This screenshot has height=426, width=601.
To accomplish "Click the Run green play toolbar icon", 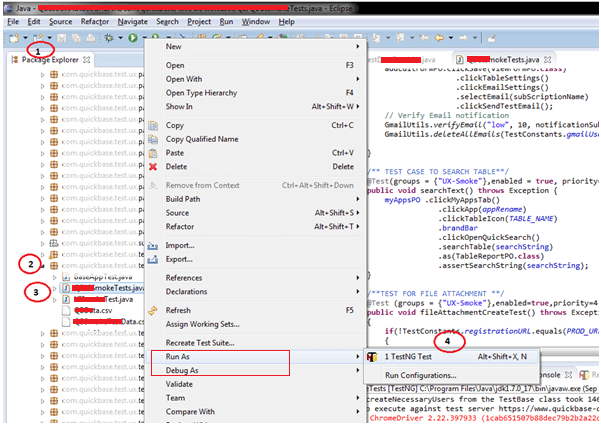I will click(x=131, y=38).
